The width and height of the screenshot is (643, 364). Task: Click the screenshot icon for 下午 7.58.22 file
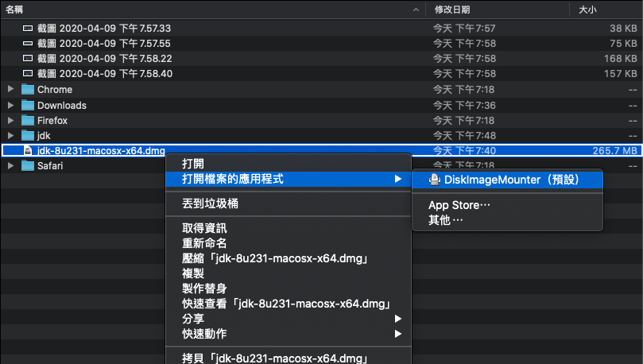[x=28, y=59]
